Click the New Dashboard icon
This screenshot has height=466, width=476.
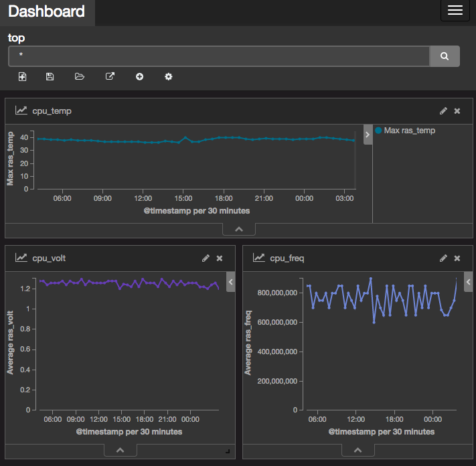click(x=22, y=77)
